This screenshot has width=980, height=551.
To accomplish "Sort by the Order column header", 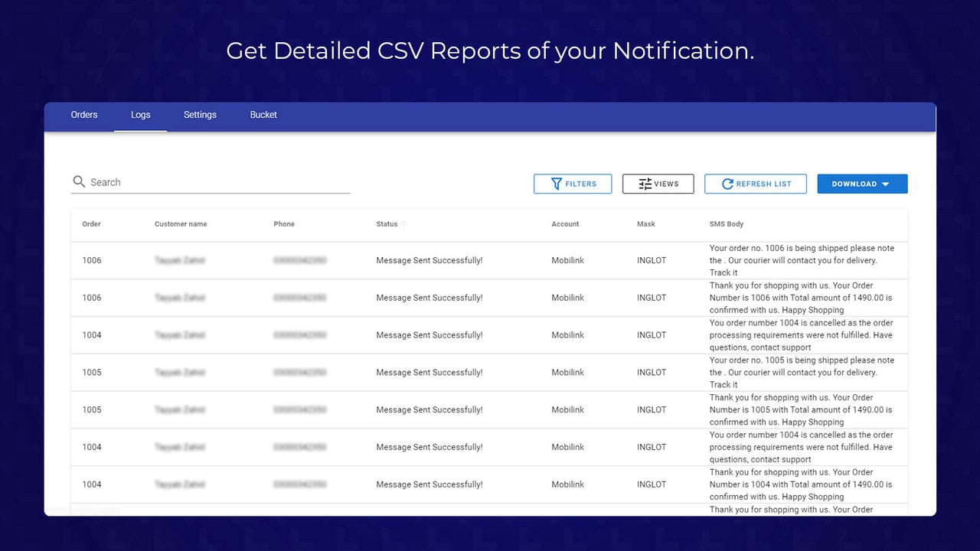I will (92, 224).
